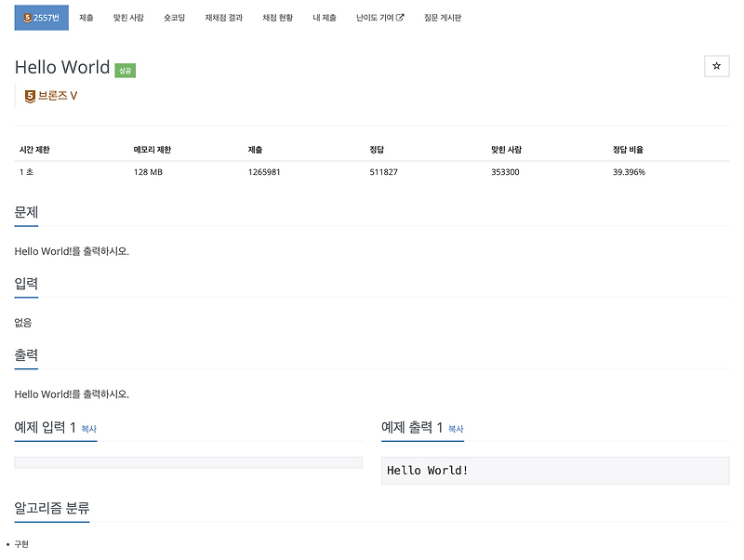This screenshot has width=744, height=560.
Task: Click the Hello World problem title
Action: coord(62,67)
